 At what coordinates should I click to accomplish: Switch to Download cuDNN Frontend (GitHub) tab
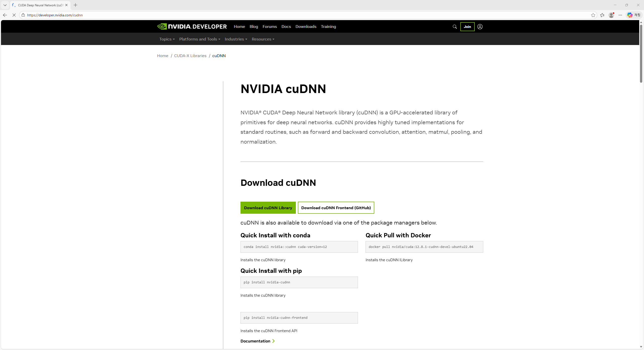(336, 207)
